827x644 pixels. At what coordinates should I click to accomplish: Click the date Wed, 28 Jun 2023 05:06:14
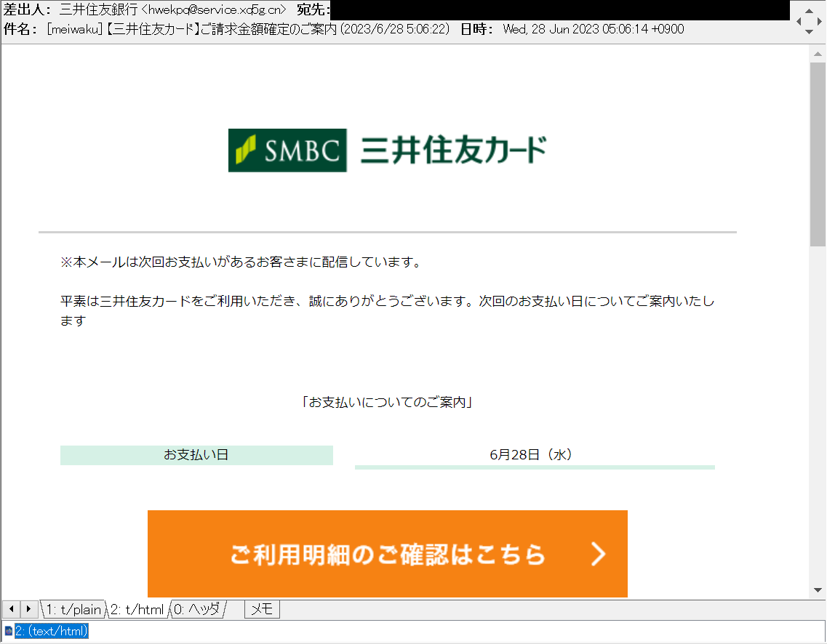click(x=575, y=29)
